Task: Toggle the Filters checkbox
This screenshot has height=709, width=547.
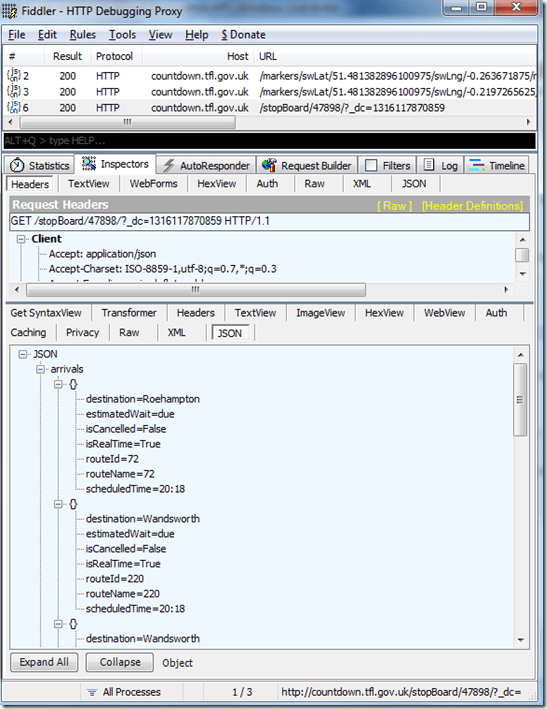Action: 371,165
